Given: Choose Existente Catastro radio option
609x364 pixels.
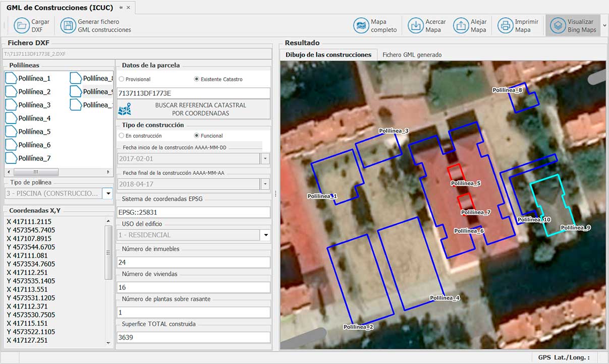Looking at the screenshot, I should click(x=197, y=79).
